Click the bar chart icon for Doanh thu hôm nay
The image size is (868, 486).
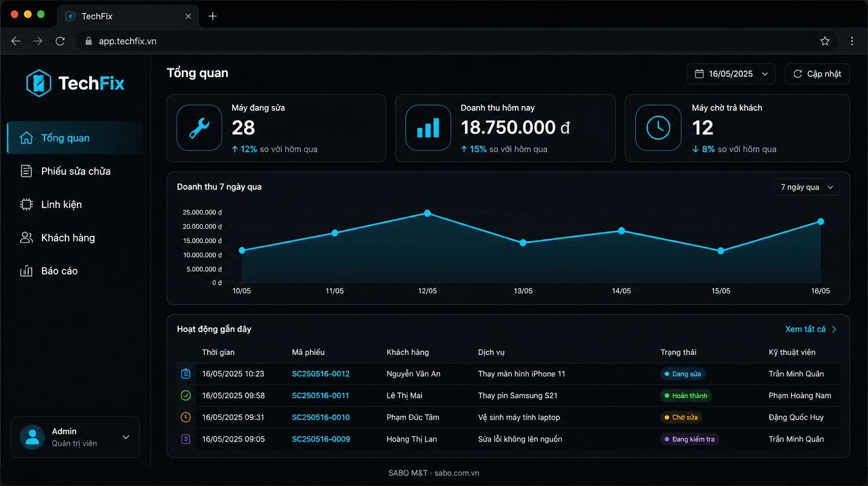(428, 128)
